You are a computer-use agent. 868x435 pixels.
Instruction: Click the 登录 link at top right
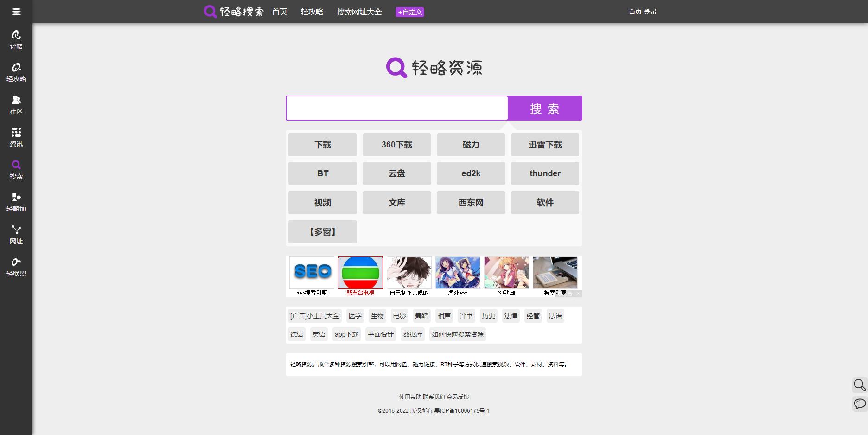[651, 12]
